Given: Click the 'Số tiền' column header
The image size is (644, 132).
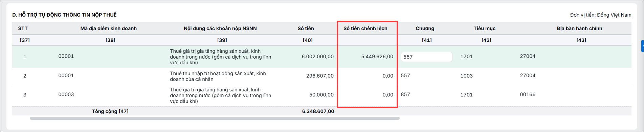Looking at the screenshot, I should click(306, 28).
